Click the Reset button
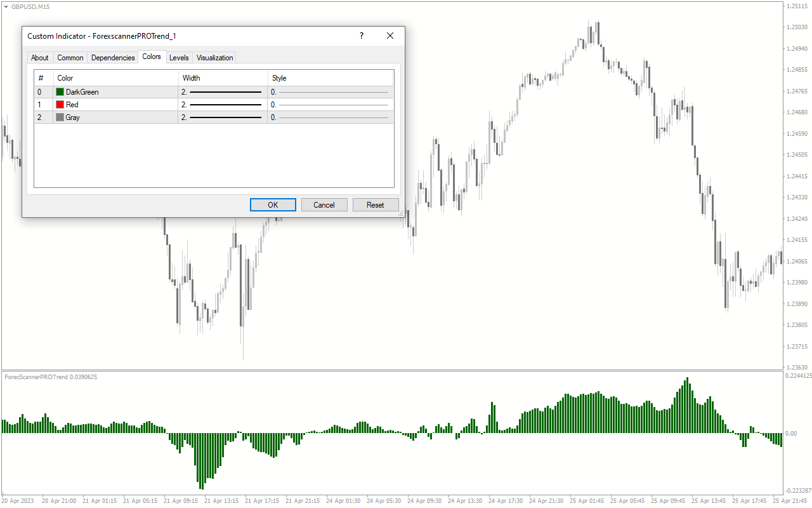812x508 pixels. [x=376, y=205]
